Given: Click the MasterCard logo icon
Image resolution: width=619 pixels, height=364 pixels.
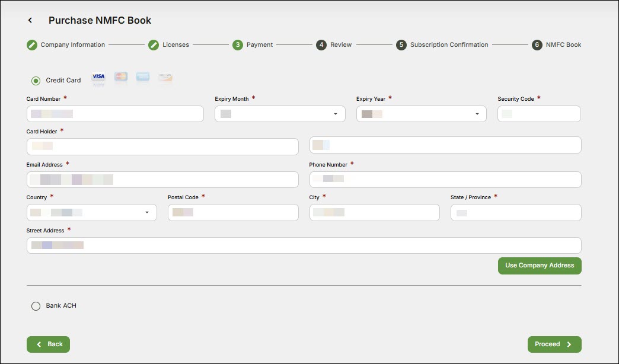Looking at the screenshot, I should (x=121, y=77).
